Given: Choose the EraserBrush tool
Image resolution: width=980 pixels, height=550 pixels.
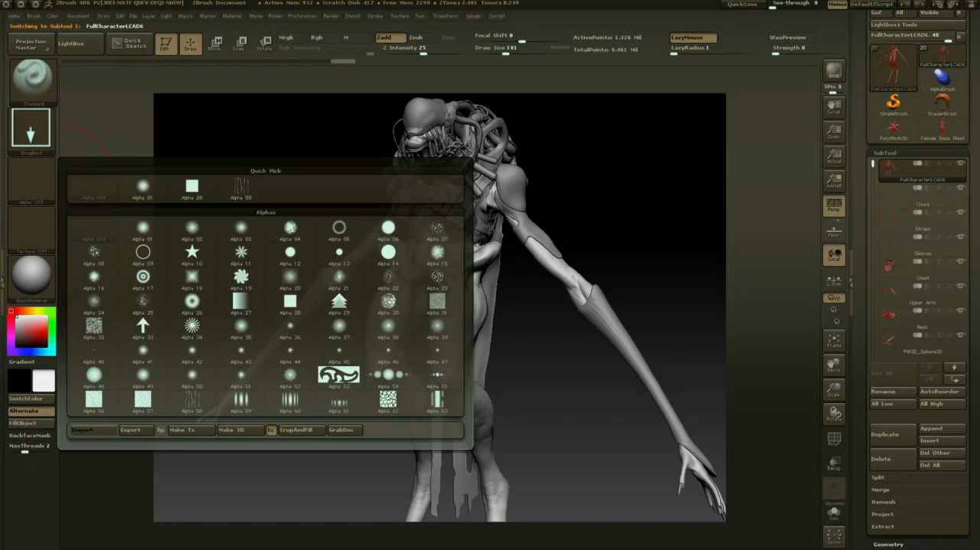Looking at the screenshot, I should point(942,103).
